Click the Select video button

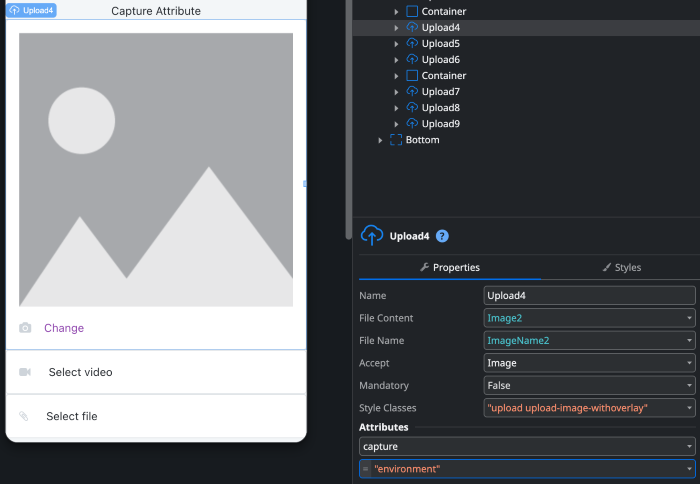coord(80,372)
